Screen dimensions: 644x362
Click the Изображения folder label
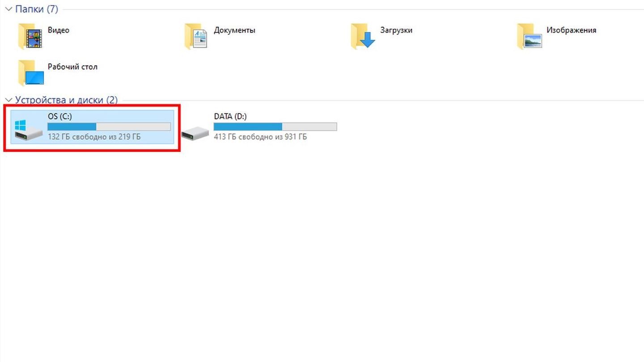click(x=571, y=30)
